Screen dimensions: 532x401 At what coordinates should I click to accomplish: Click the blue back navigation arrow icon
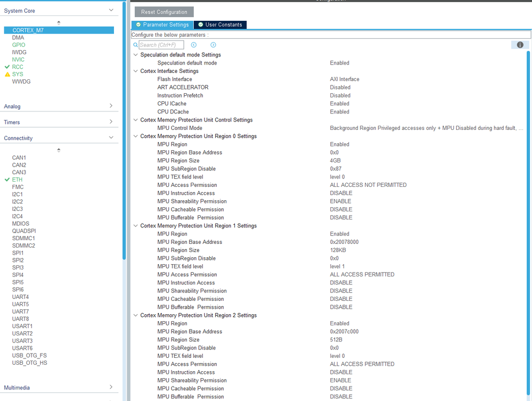tap(194, 45)
